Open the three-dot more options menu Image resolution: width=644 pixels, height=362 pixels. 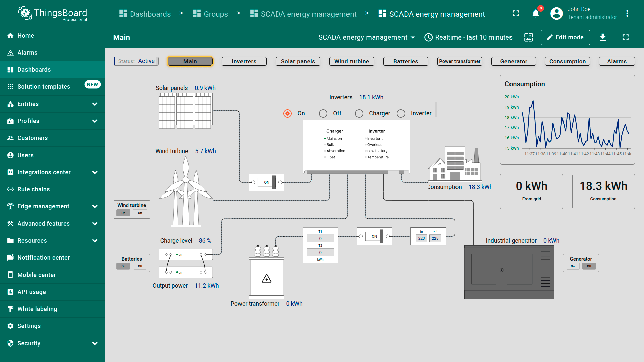point(627,14)
